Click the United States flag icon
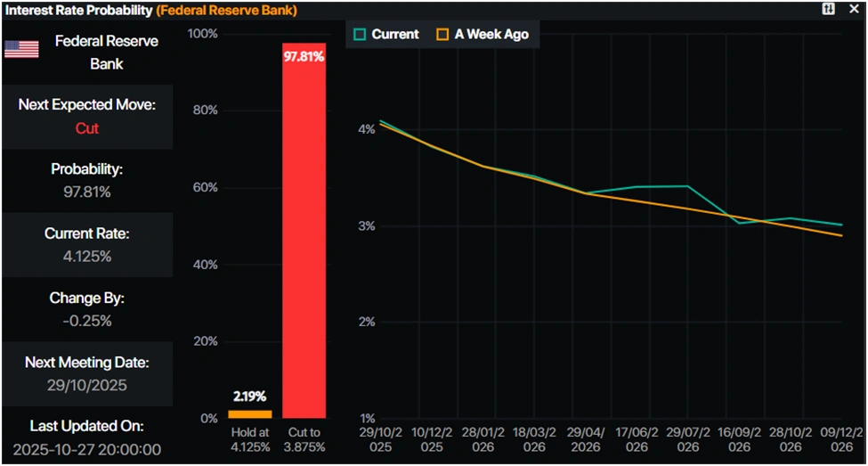 pos(21,50)
